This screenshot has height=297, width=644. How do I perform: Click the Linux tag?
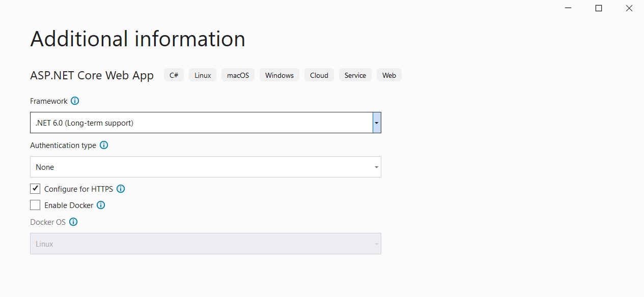tap(203, 75)
